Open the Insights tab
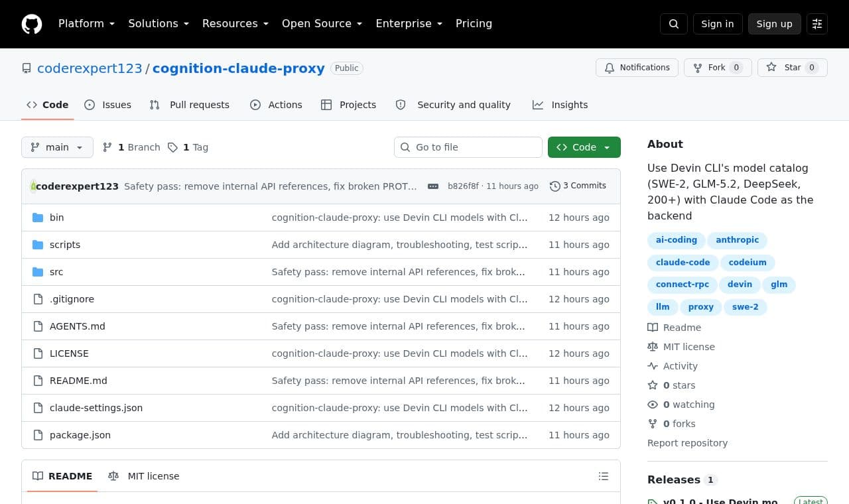The height and width of the screenshot is (504, 849). 560,105
